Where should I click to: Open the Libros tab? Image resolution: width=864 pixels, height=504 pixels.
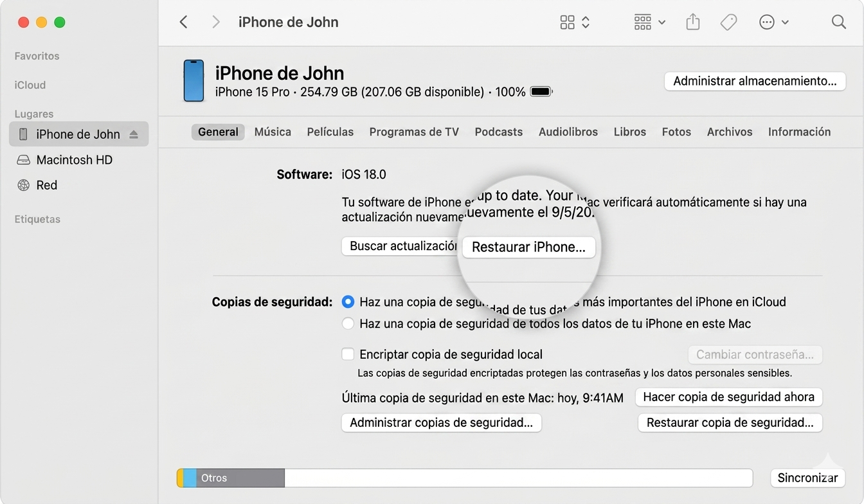[630, 132]
